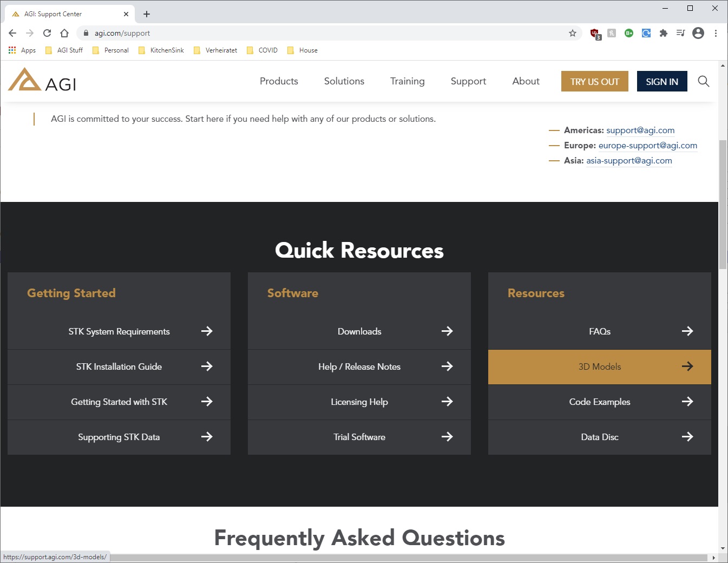The image size is (728, 563).
Task: Click the uBlock shield extension icon
Action: (x=595, y=34)
